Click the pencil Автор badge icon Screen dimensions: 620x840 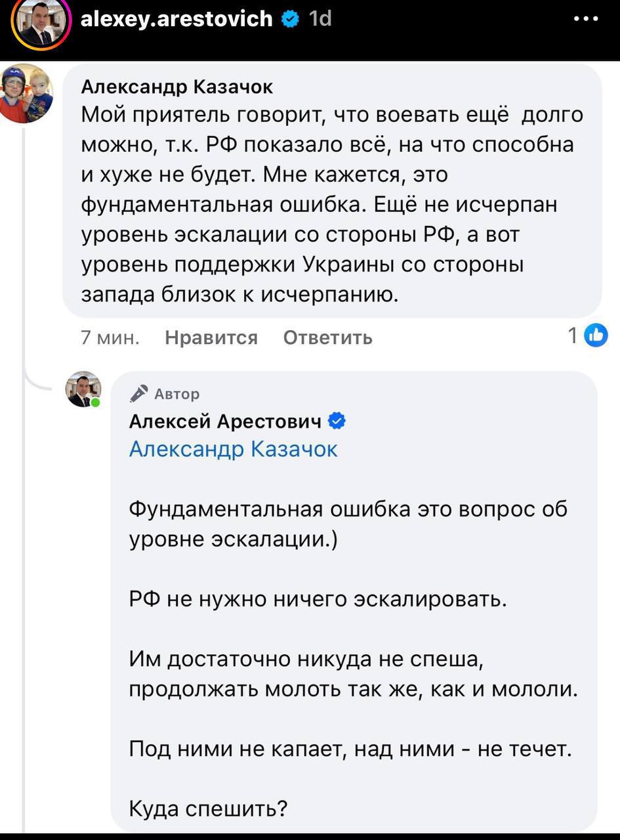pyautogui.click(x=139, y=394)
